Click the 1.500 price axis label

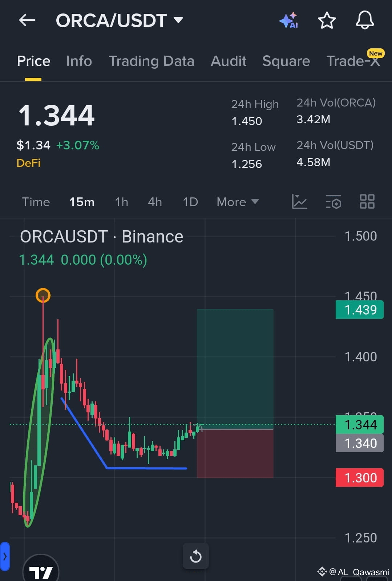[x=361, y=236]
